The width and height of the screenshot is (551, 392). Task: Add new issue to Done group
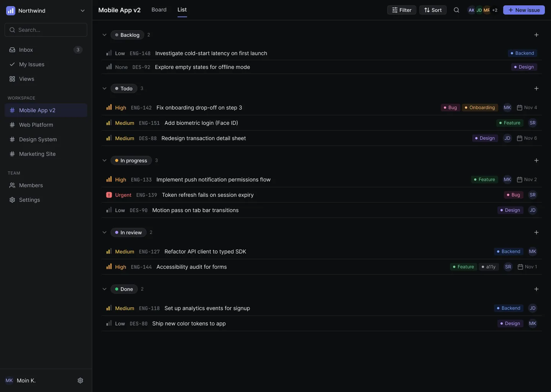536,289
